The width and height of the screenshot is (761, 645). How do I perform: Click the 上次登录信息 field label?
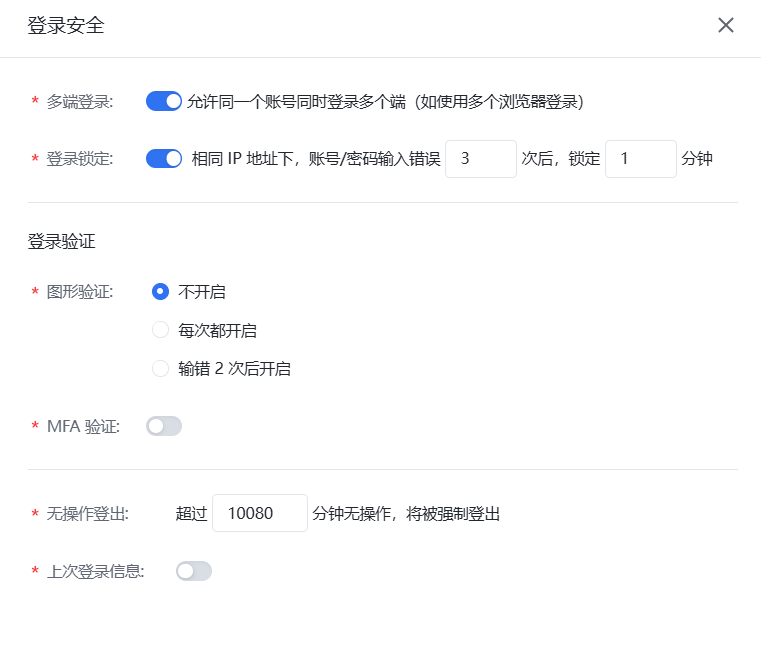click(96, 571)
